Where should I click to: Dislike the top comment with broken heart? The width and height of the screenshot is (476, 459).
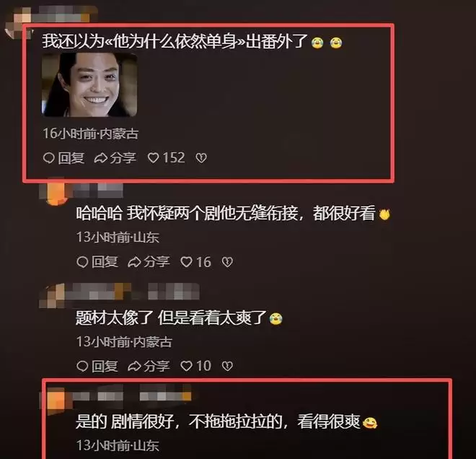201,157
